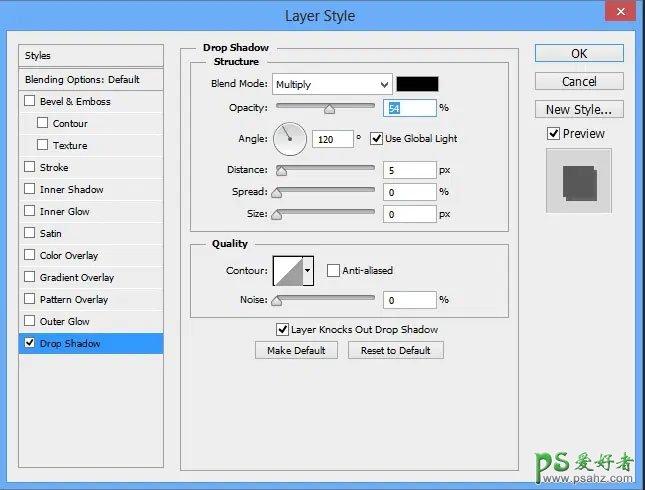
Task: Tick the Texture checkbox
Action: [42, 145]
